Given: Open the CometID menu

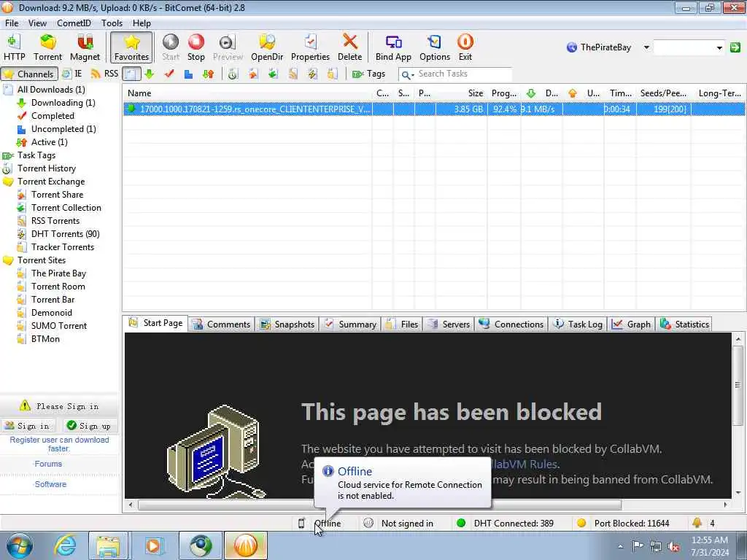Looking at the screenshot, I should point(74,23).
